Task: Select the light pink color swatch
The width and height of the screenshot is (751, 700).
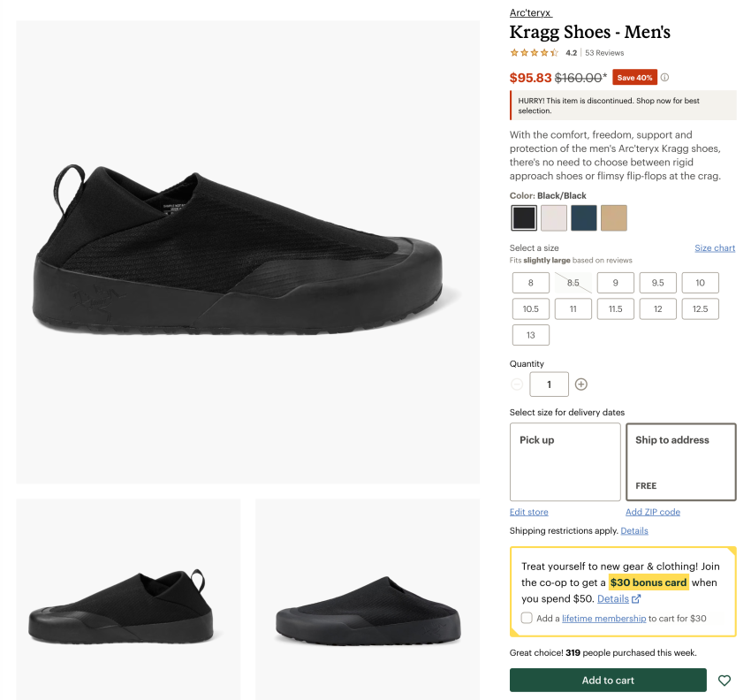Action: click(x=554, y=217)
